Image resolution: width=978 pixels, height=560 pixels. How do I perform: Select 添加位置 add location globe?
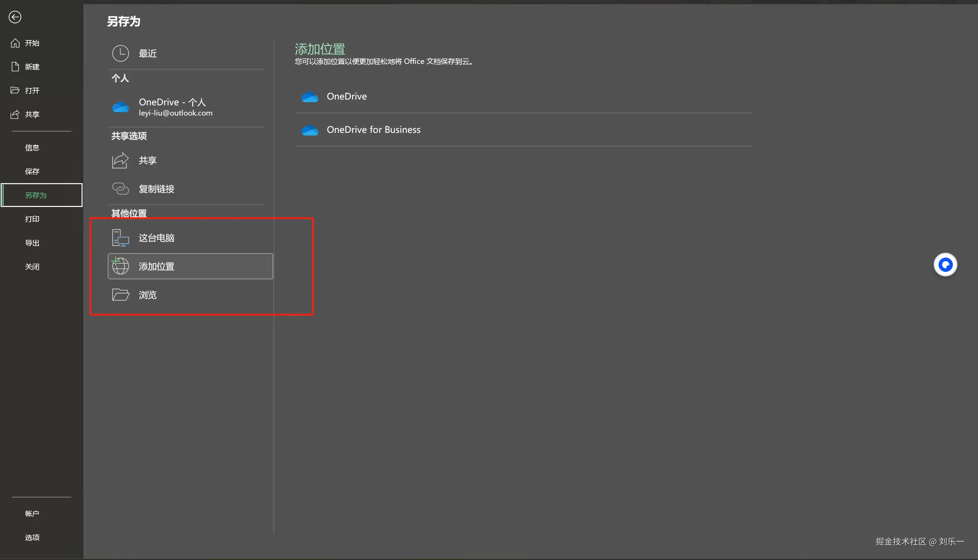(x=120, y=266)
